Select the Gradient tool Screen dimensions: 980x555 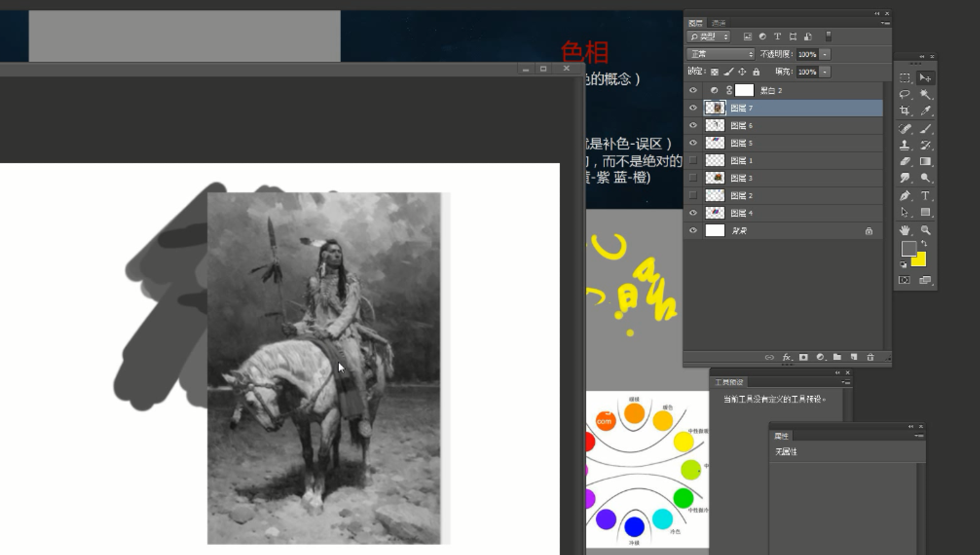click(925, 162)
